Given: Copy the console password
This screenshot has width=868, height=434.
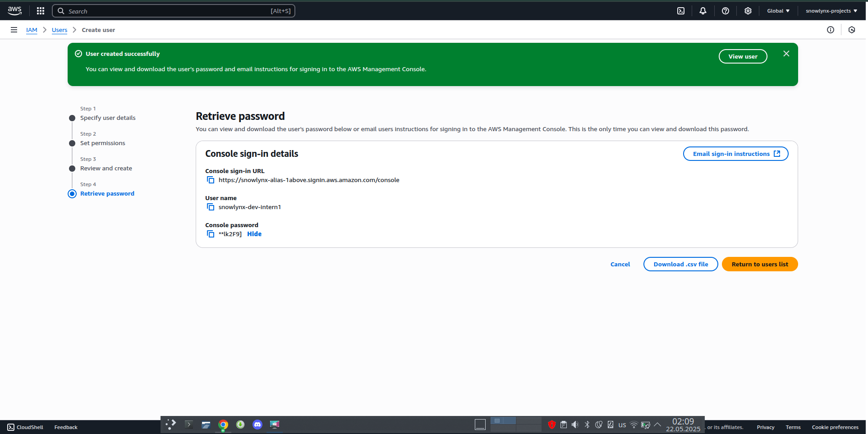Looking at the screenshot, I should [211, 234].
